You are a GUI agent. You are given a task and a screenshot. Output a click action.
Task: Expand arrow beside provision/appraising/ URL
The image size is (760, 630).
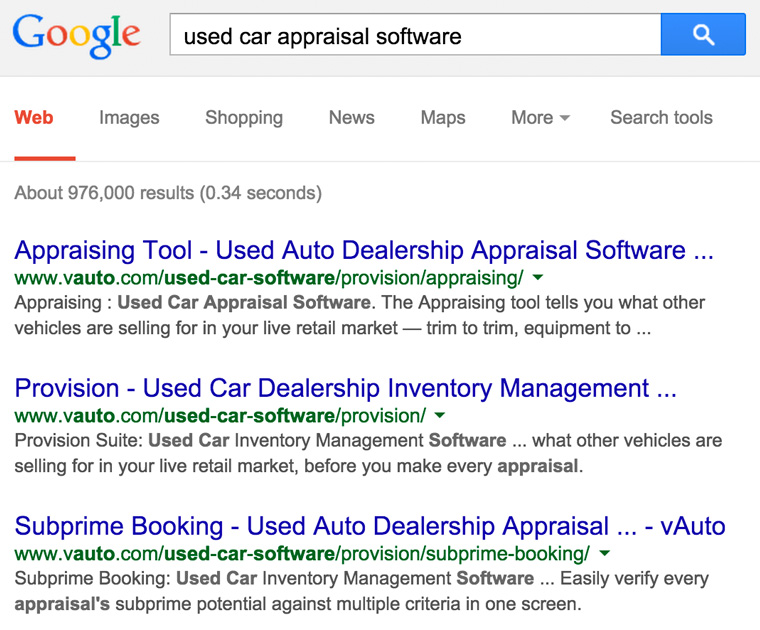click(538, 278)
